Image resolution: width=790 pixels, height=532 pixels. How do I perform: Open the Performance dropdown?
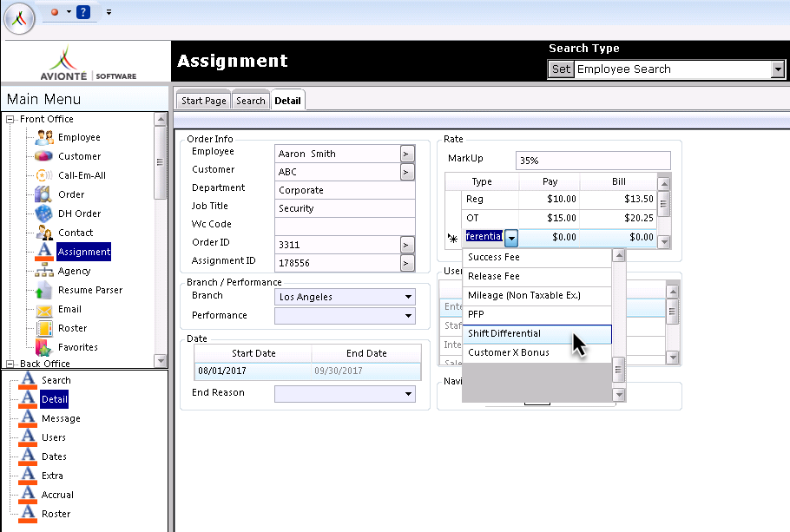[408, 316]
